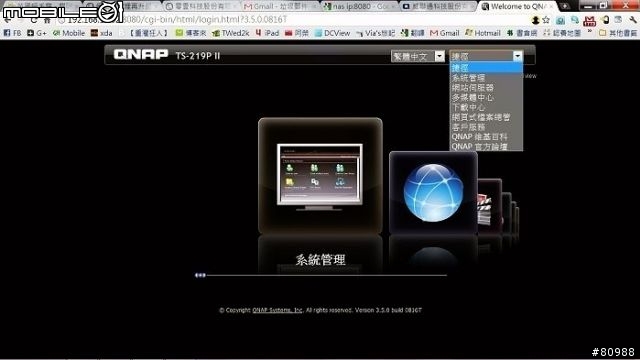Switch to the Gmail browser tab
Image resolution: width=640 pixels, height=360 pixels.
pos(280,6)
